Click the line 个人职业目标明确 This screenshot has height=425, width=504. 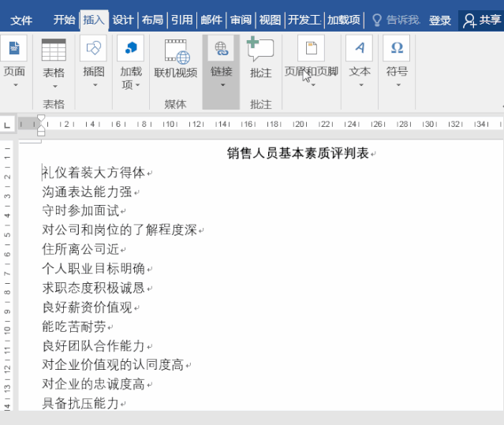94,269
